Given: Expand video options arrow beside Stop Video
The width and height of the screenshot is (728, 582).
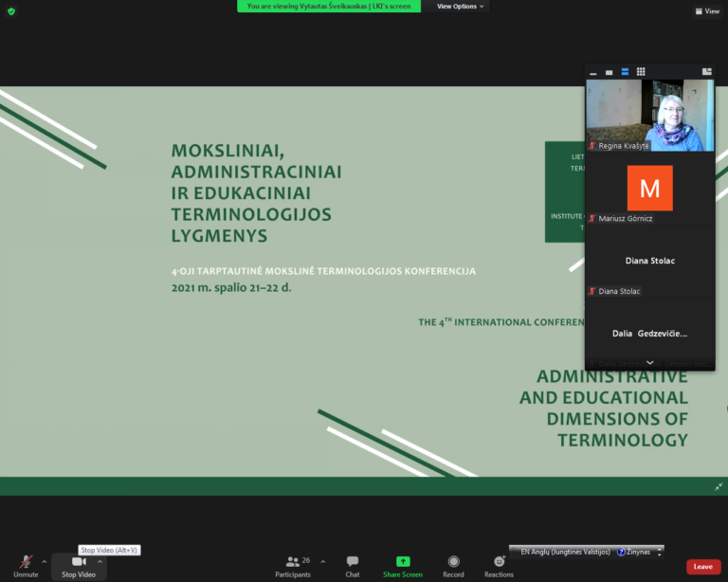Looking at the screenshot, I should (x=100, y=561).
